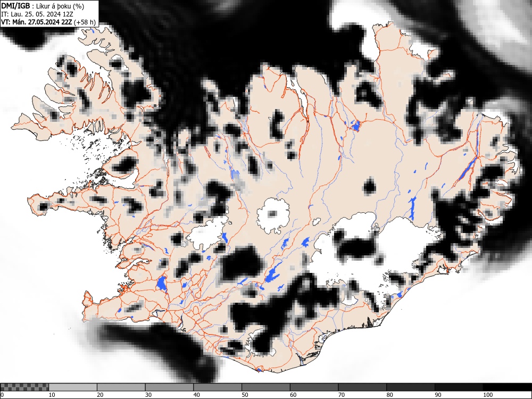Pick the legend swatch between 60 and 70
This screenshot has height=399, width=532.
[314, 387]
